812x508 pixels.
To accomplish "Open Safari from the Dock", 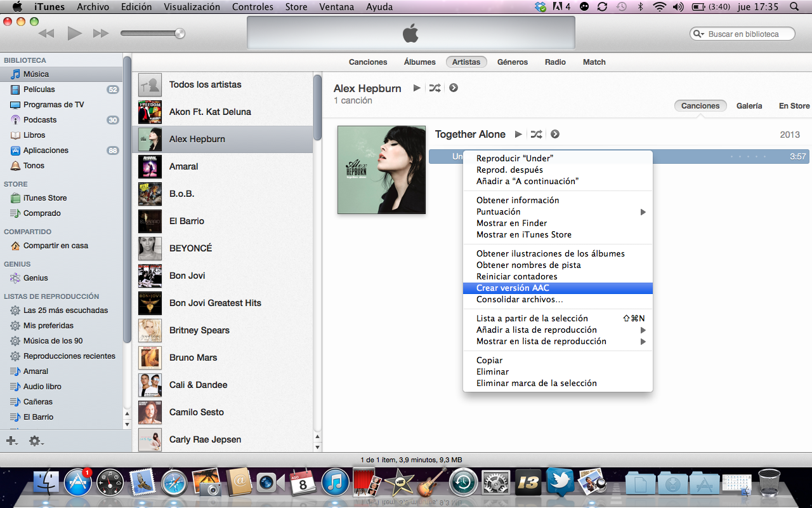I will [x=175, y=483].
